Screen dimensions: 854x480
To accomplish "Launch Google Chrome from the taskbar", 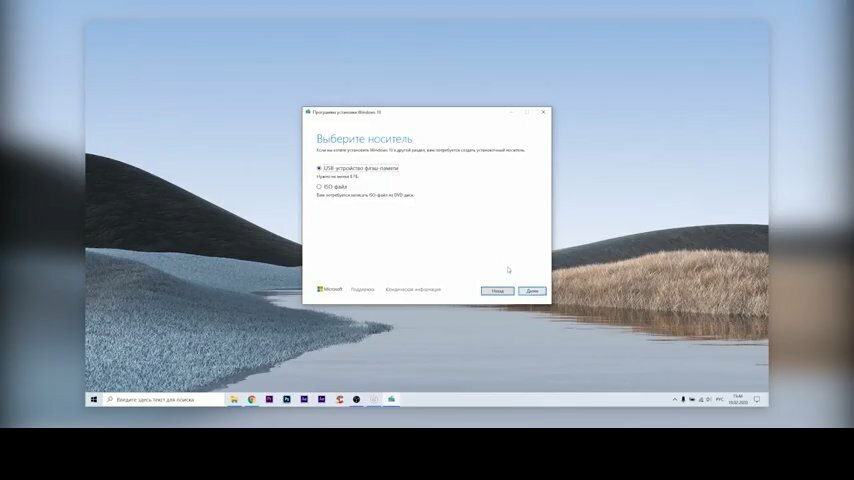I will (x=252, y=399).
